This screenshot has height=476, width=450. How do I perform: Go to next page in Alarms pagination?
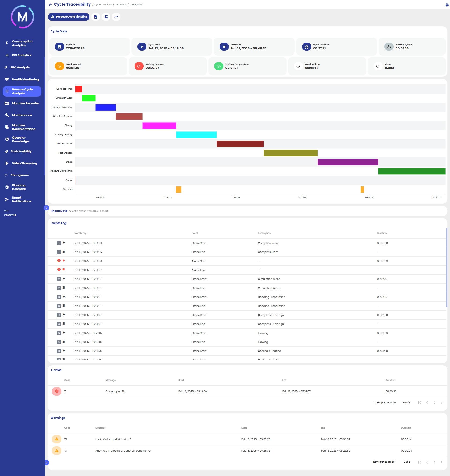(434, 403)
